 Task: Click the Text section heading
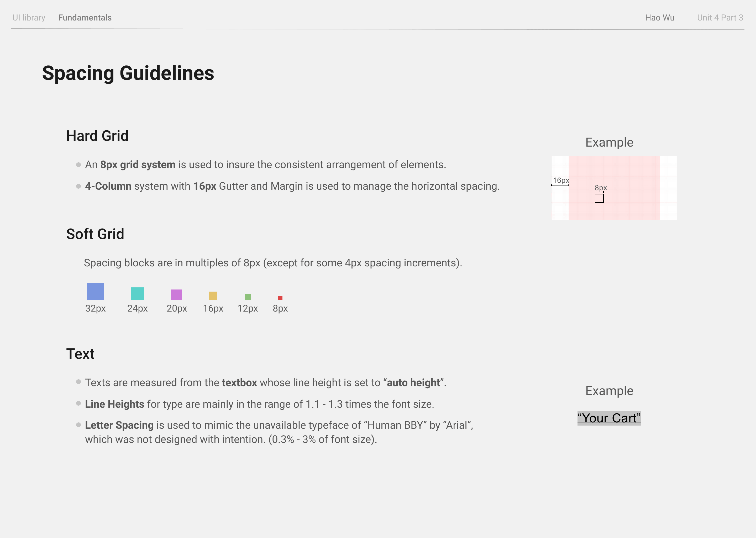(x=80, y=354)
